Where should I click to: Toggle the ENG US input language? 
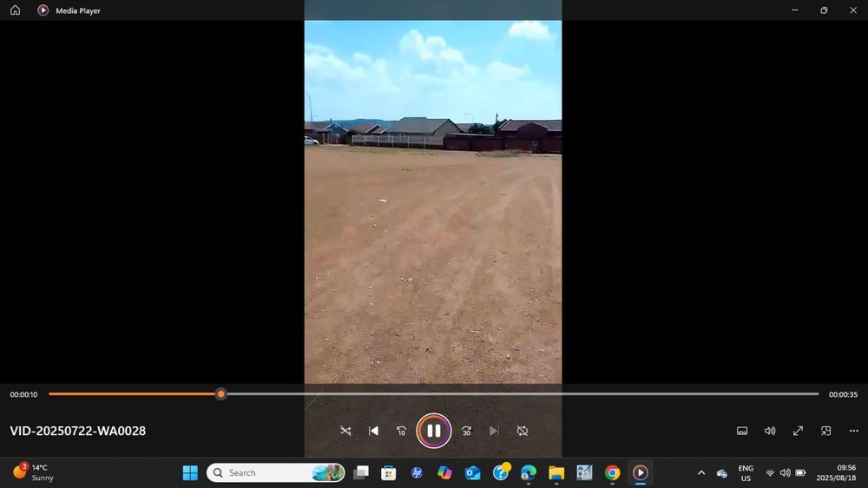pos(746,473)
